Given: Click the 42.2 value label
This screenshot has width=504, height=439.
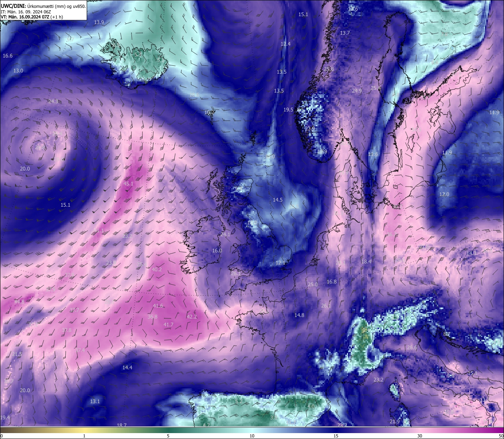Looking at the screenshot, I should pos(192,317).
